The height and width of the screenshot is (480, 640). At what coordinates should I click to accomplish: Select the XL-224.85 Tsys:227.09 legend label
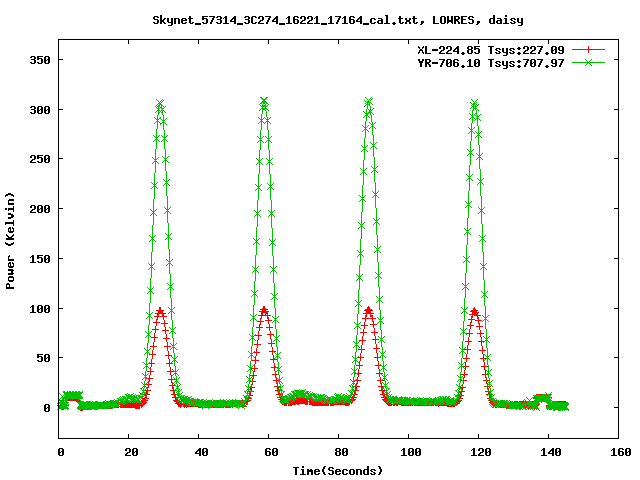coord(491,50)
